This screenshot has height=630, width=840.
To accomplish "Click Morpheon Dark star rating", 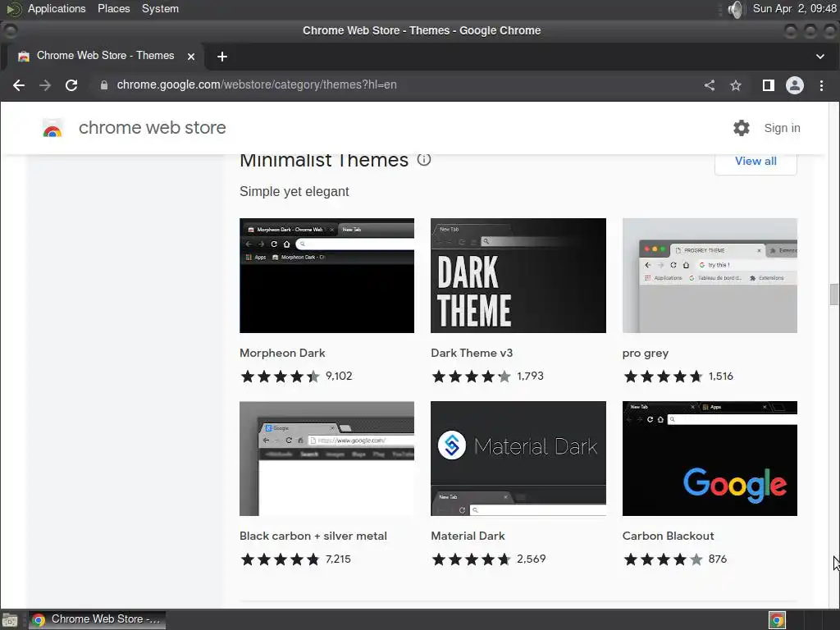I will pyautogui.click(x=281, y=376).
